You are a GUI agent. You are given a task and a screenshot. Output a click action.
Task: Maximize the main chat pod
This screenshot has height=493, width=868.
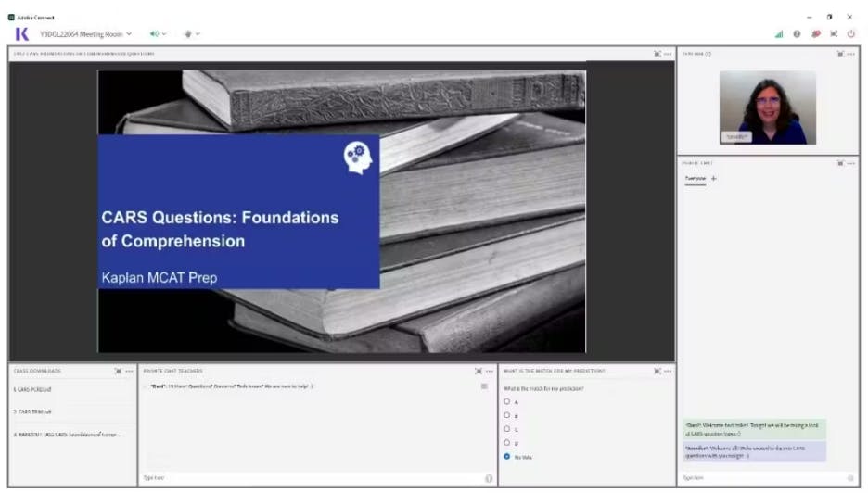(x=840, y=163)
